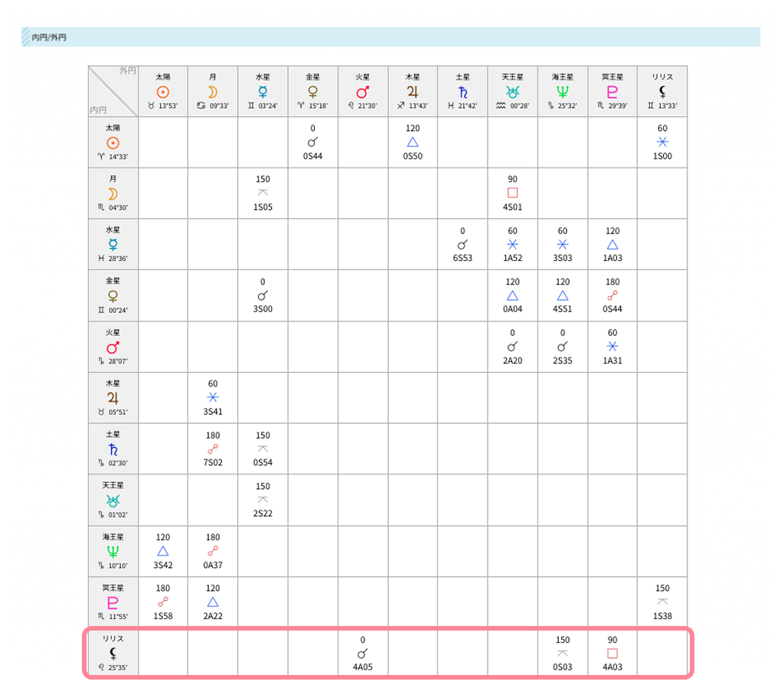
Task: Click the inconjunct symbol in the Moon–Mercury 150 cell
Action: click(263, 193)
